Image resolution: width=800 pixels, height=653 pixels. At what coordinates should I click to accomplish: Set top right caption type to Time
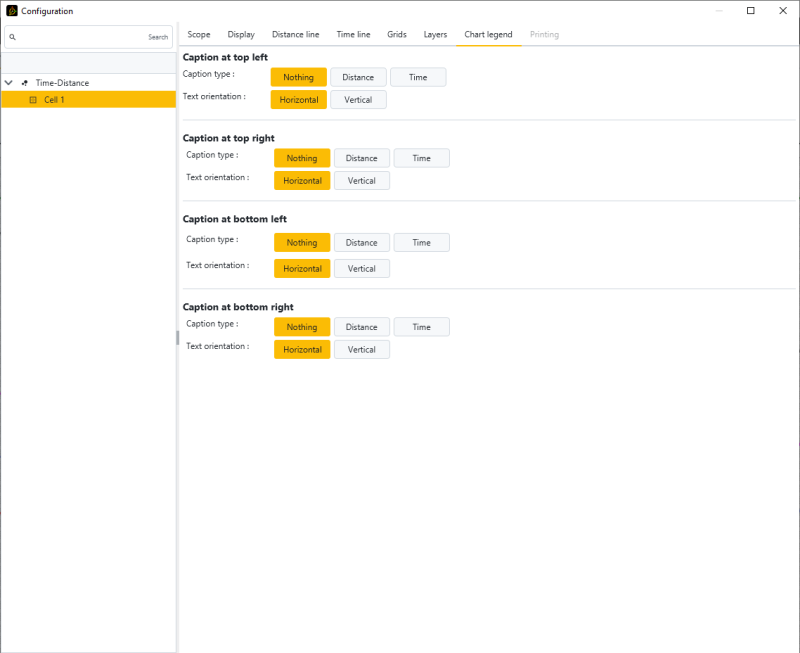pos(421,158)
